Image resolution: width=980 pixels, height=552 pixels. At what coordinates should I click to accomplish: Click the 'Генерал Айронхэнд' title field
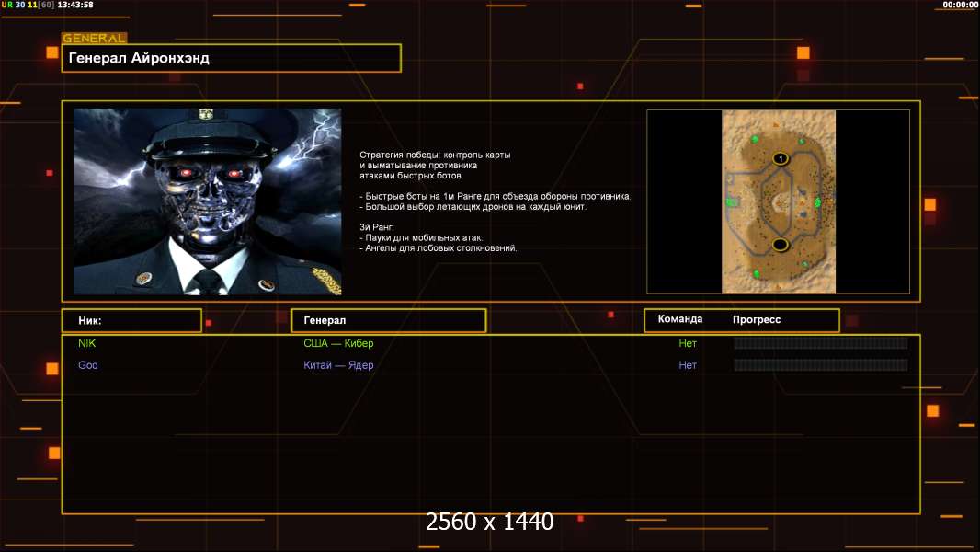point(232,58)
